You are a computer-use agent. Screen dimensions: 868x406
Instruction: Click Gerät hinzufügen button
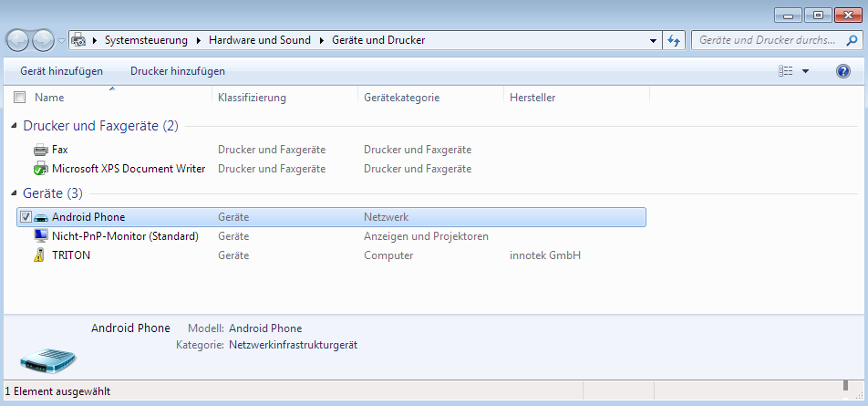[61, 71]
